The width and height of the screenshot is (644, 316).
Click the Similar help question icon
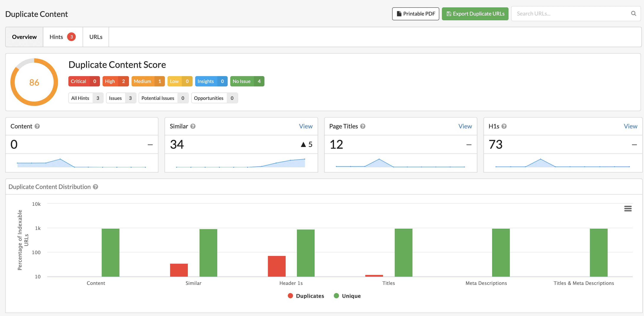point(193,126)
